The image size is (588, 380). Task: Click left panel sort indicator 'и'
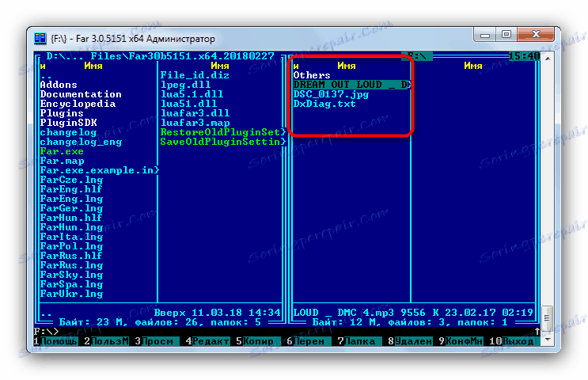43,66
